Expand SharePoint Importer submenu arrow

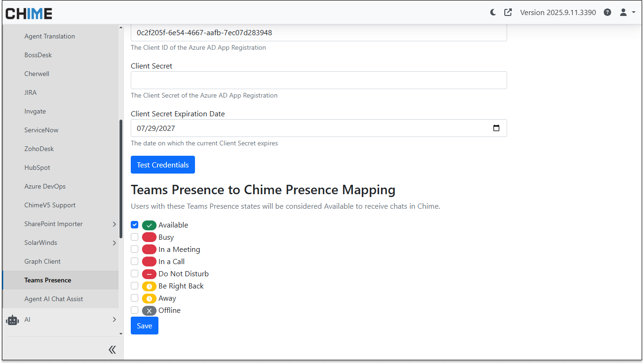click(x=114, y=224)
